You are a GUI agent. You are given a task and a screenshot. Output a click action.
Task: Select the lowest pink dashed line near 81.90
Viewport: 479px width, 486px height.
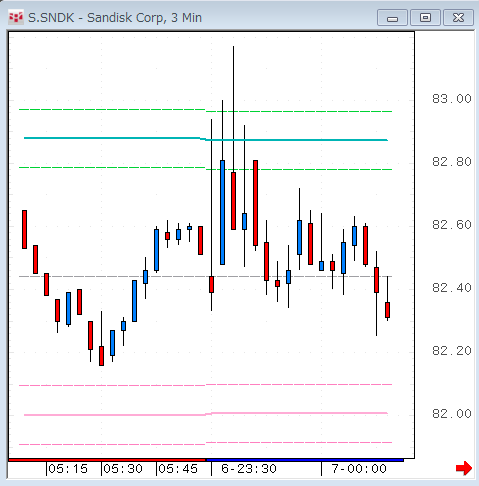pyautogui.click(x=206, y=443)
